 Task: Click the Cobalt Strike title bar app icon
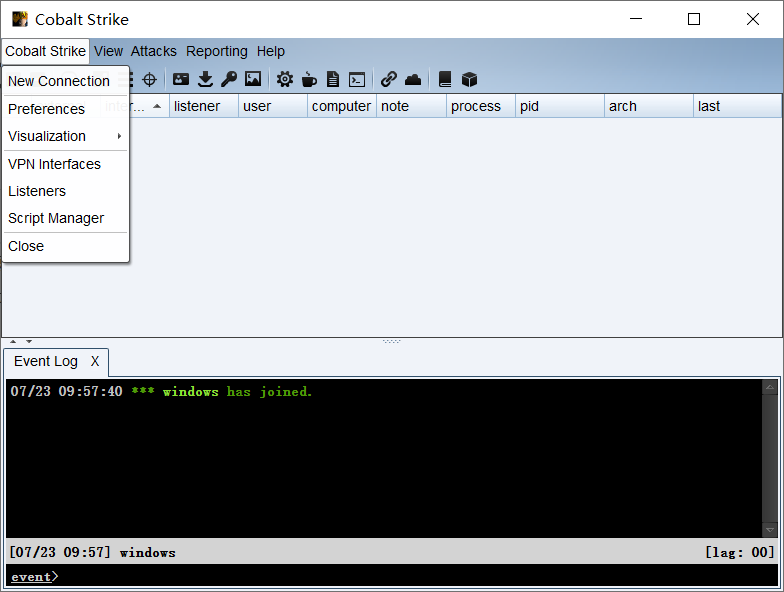pyautogui.click(x=20, y=20)
